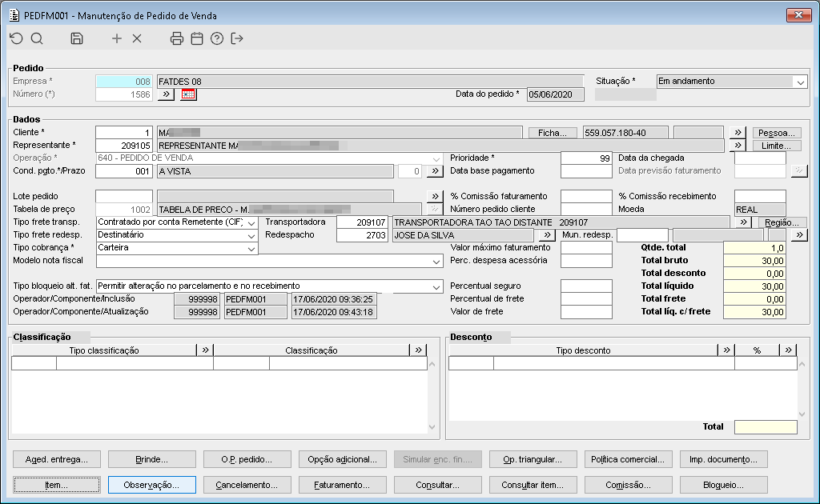
Task: Click the lookup arrow after Transportadora name
Action: [x=743, y=222]
